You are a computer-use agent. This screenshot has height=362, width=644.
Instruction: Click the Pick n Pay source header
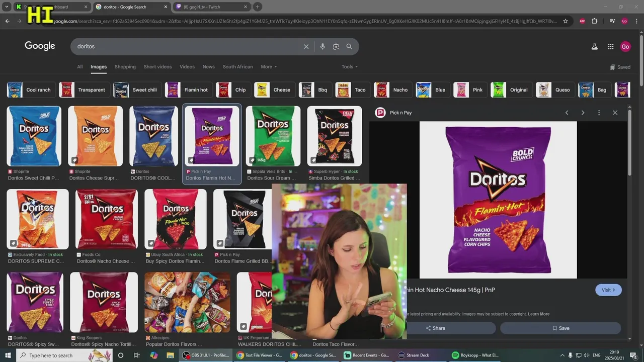pos(394,113)
